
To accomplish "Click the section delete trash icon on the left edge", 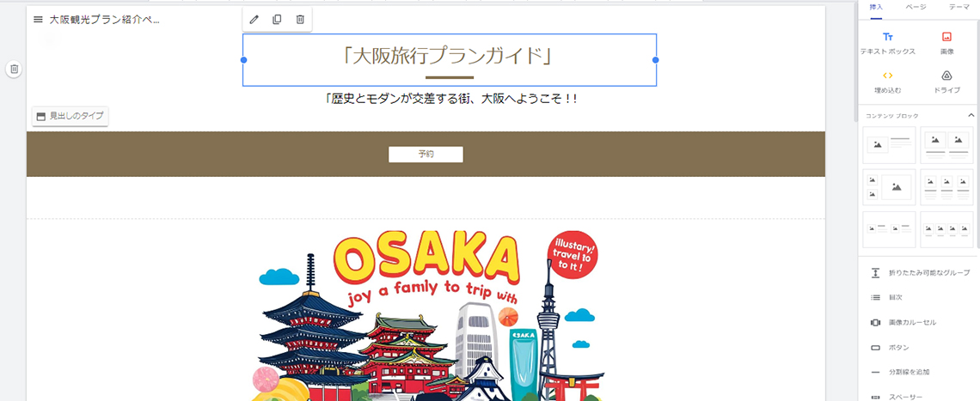I will pyautogui.click(x=15, y=69).
